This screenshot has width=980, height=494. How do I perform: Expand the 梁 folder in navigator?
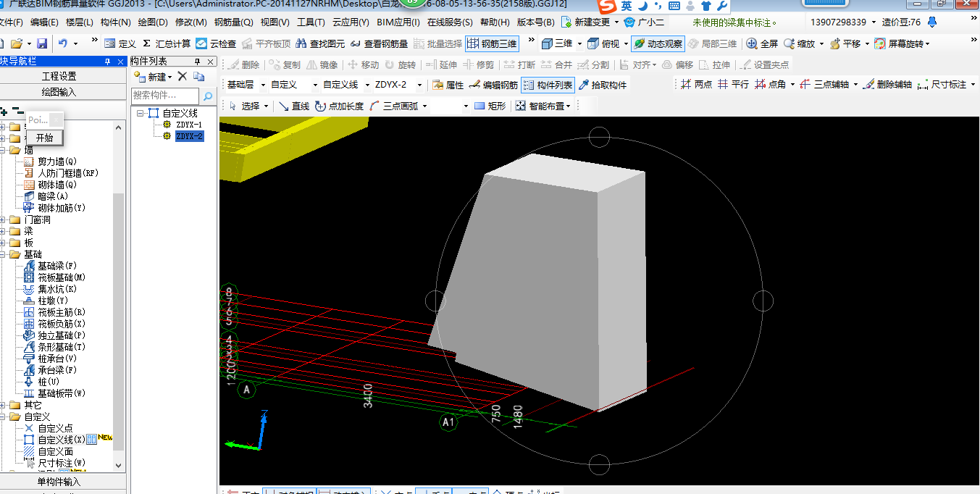coord(4,231)
